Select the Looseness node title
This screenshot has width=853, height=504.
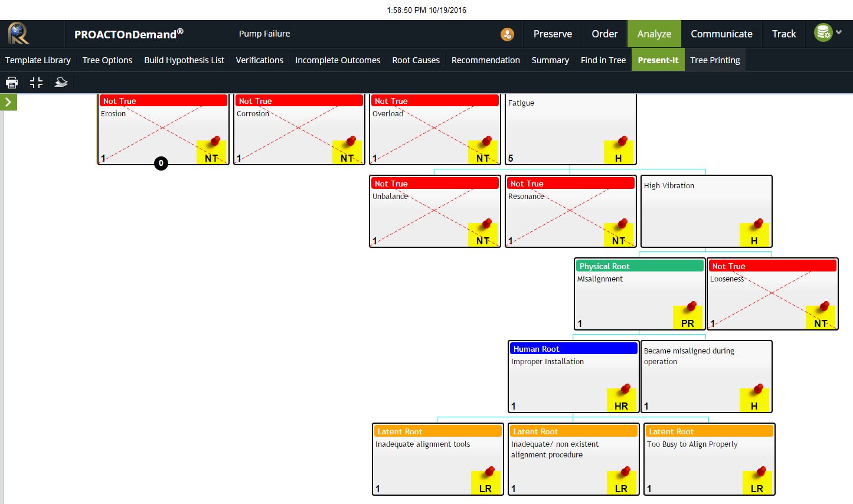click(727, 279)
